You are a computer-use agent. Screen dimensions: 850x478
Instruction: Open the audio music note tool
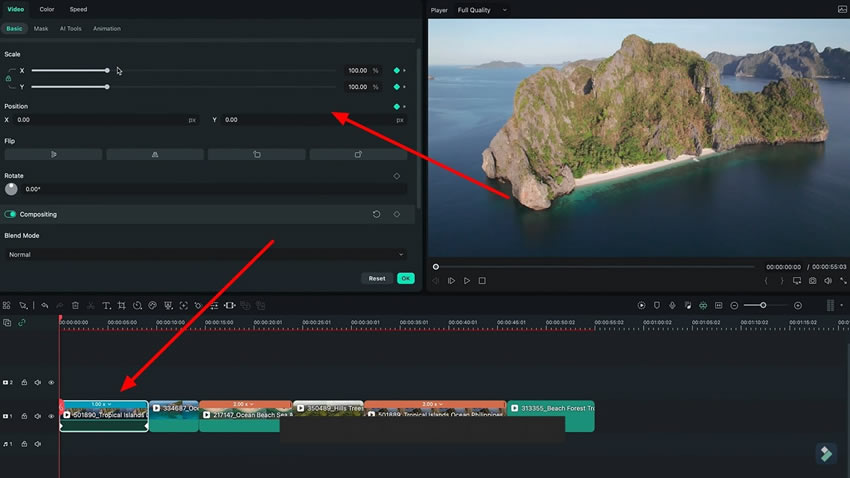click(x=687, y=306)
